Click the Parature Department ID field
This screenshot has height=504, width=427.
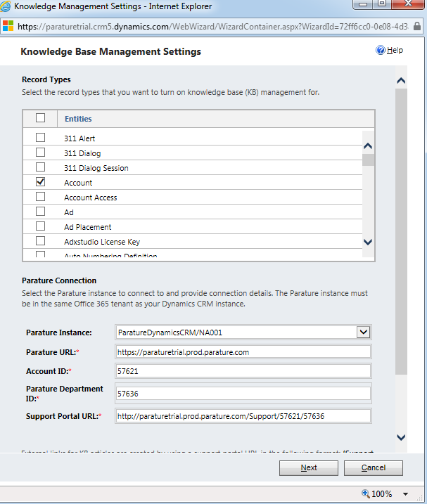coord(243,394)
